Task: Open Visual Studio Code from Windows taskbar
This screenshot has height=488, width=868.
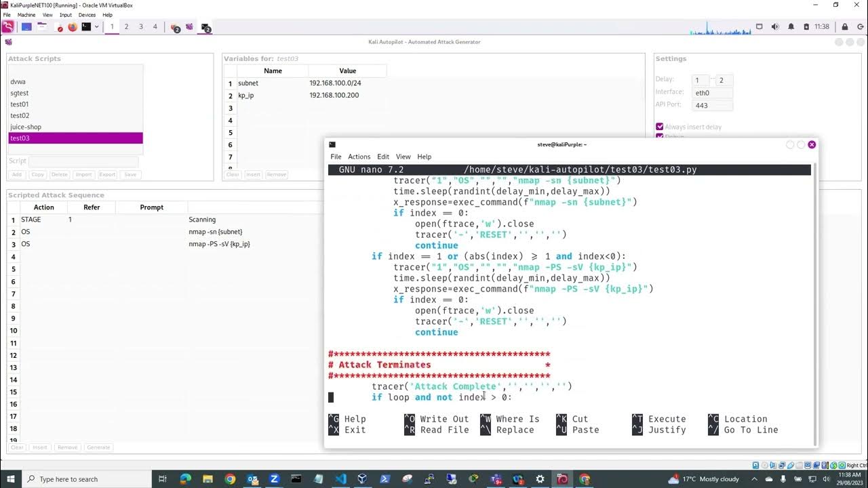Action: point(340,479)
